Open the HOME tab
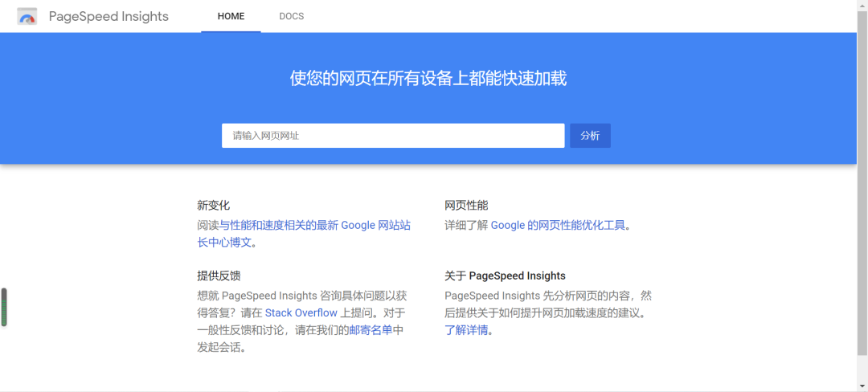868x392 pixels. (231, 16)
